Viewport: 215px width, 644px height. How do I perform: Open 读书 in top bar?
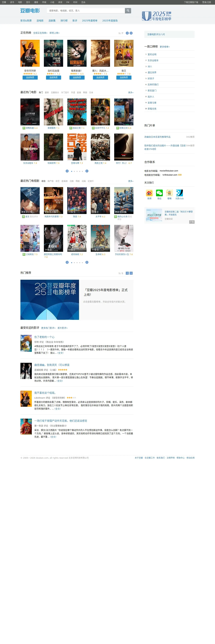point(12,2)
